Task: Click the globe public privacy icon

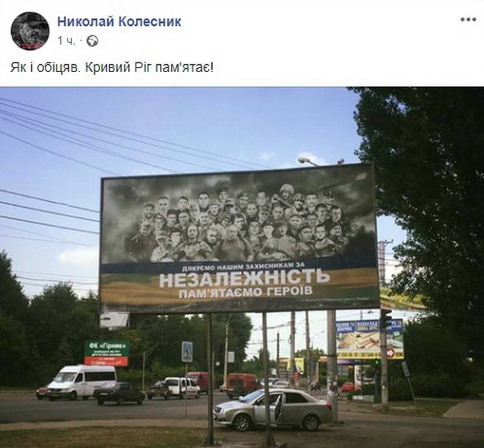Action: pyautogui.click(x=92, y=41)
